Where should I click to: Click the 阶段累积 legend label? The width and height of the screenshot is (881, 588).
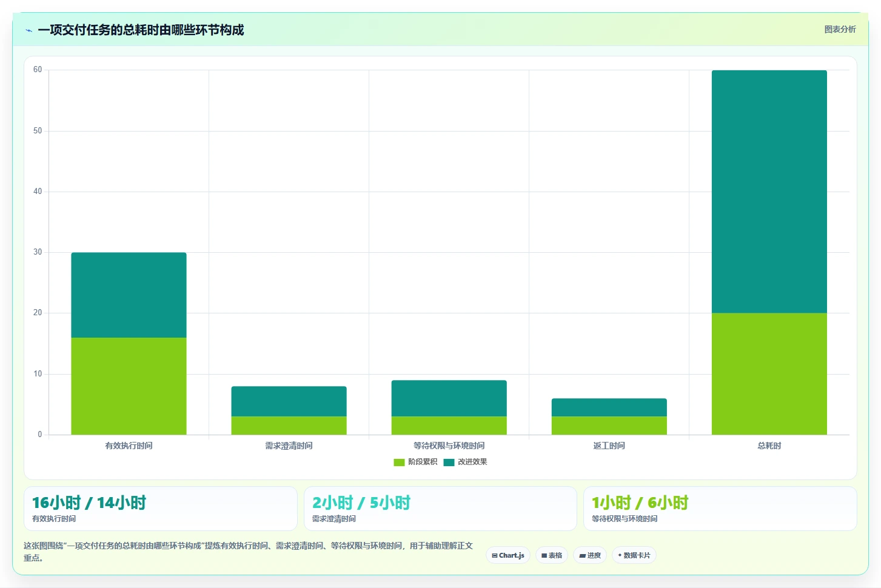click(423, 462)
